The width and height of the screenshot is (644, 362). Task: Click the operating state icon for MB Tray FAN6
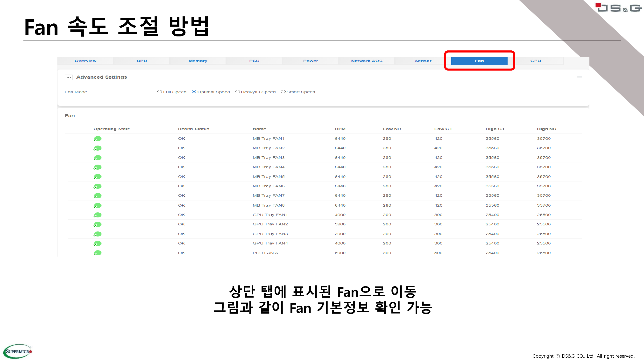(x=98, y=186)
